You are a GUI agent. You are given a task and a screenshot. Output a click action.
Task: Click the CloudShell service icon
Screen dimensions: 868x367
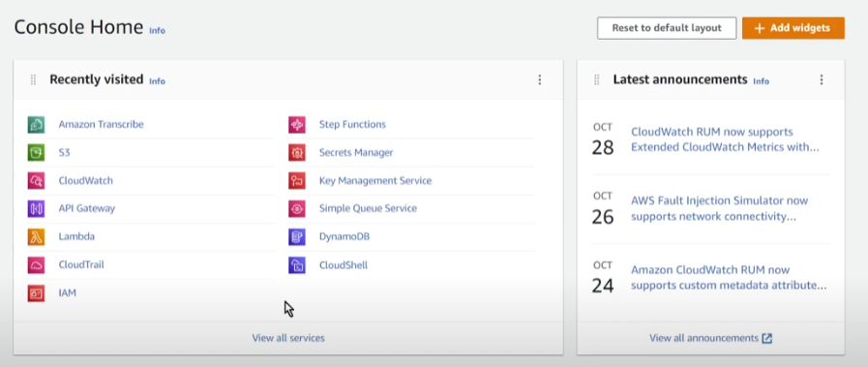297,265
